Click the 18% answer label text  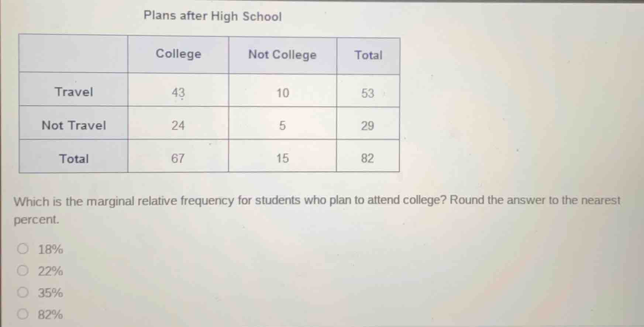(x=50, y=249)
